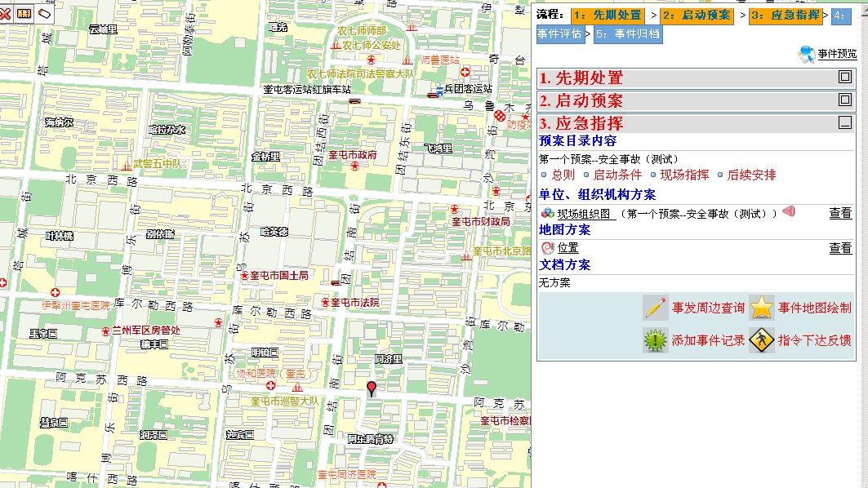The width and height of the screenshot is (868, 488).
Task: Go to step 2: 启动预案 in workflow
Action: point(697,15)
